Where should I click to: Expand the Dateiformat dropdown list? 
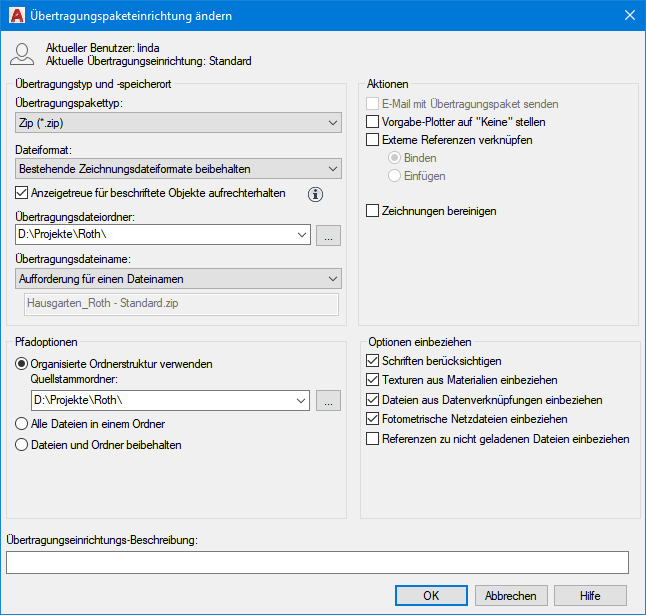(179, 169)
